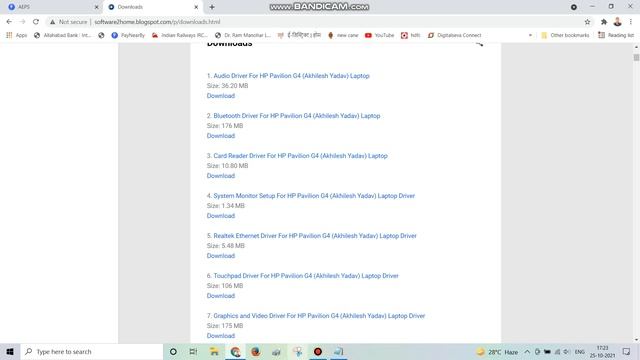Open File Explorer from the taskbar

214,351
